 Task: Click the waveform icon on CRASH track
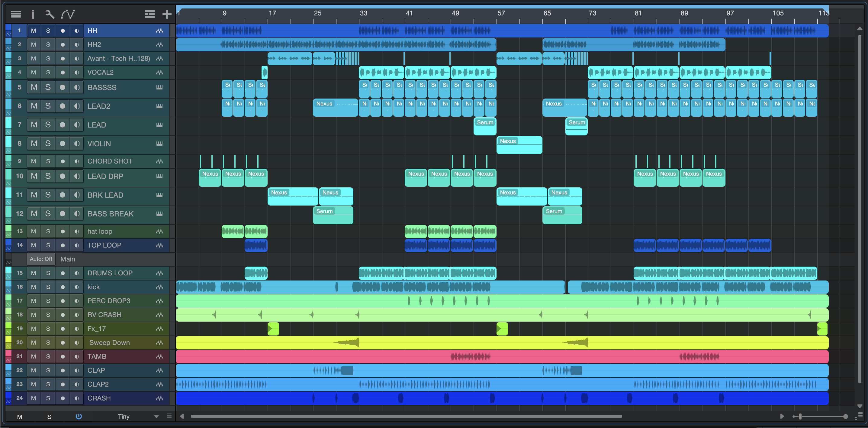[x=159, y=398]
